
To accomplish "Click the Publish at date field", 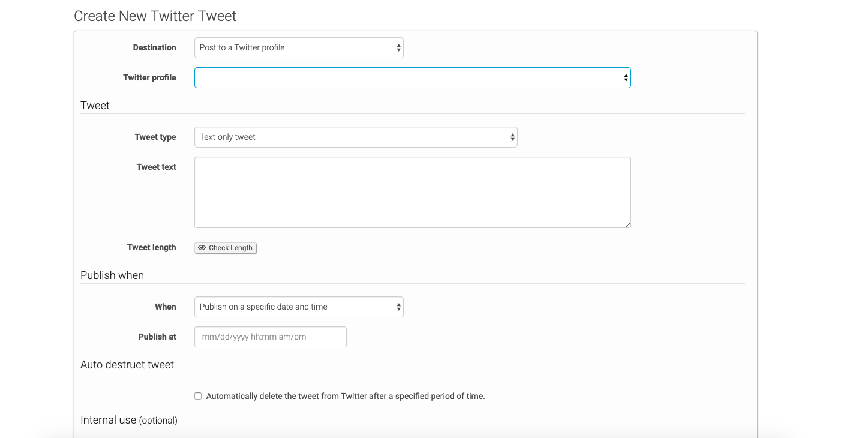I will pyautogui.click(x=271, y=337).
